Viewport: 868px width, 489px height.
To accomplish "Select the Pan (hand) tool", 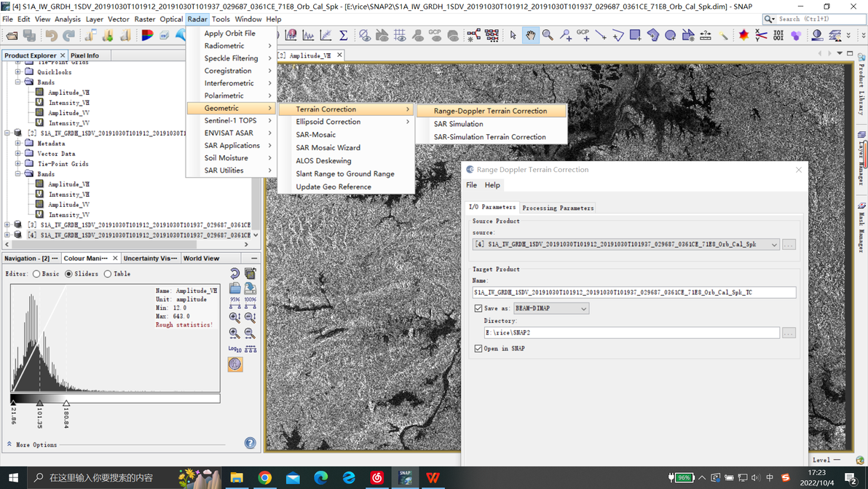I will pyautogui.click(x=530, y=35).
